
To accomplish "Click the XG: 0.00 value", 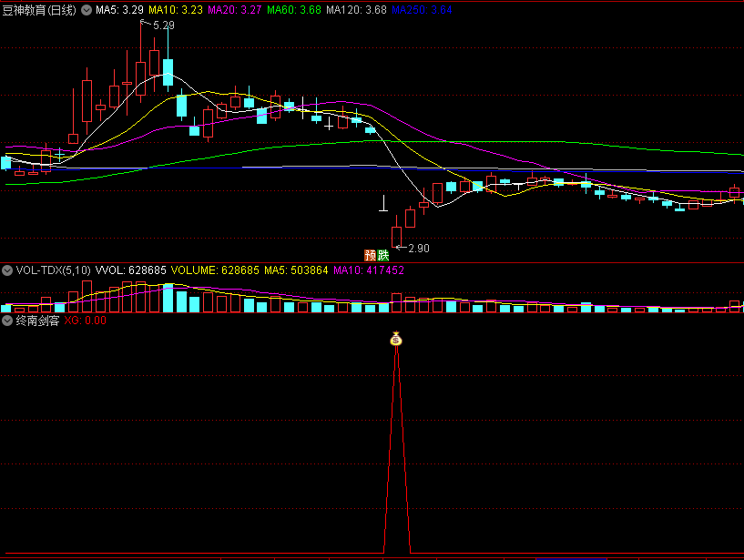I will (x=86, y=321).
